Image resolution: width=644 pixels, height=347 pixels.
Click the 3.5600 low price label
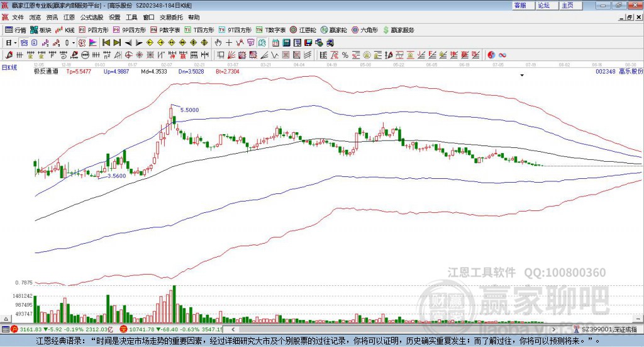coord(116,176)
